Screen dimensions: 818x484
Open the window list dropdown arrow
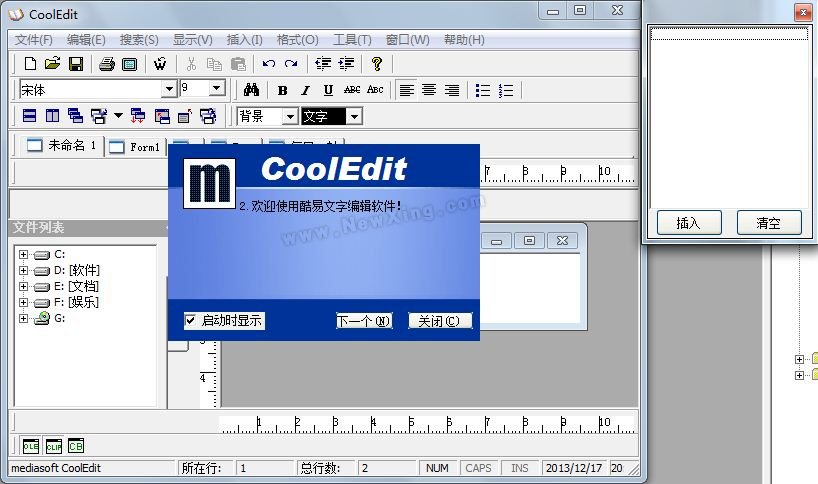118,116
